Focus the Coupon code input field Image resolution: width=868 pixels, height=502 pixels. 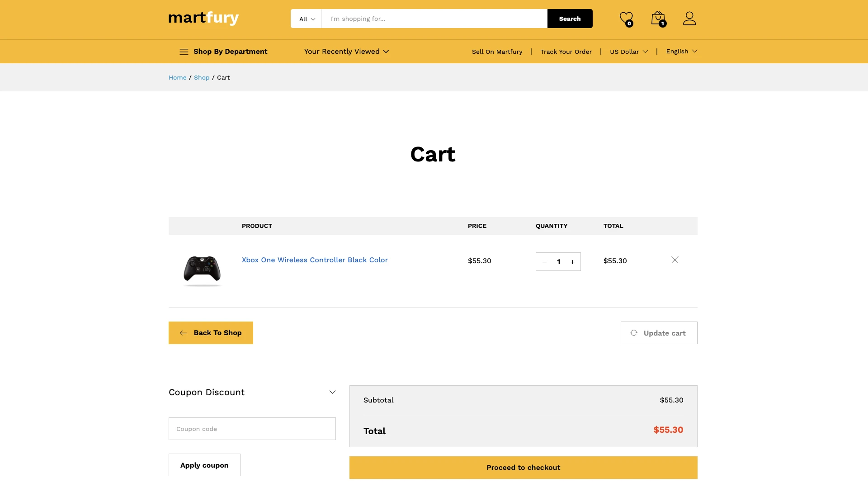coord(252,429)
